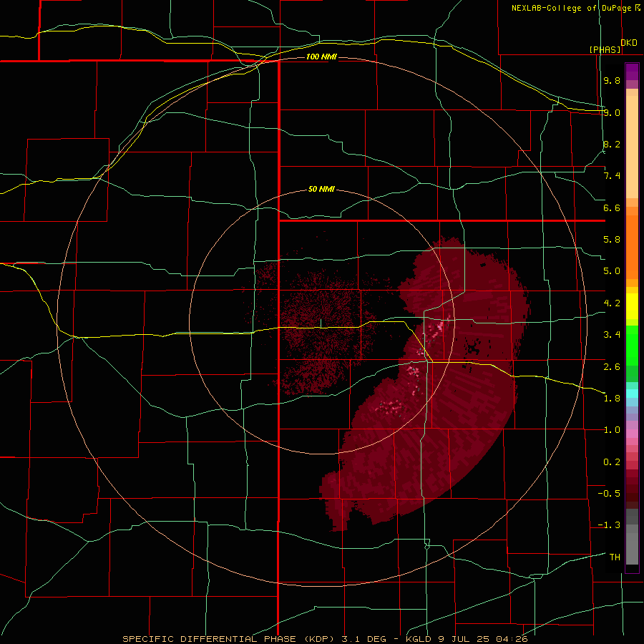Screen dimensions: 644x644
Task: Click the 5.8 color scale value
Action: [x=612, y=240]
